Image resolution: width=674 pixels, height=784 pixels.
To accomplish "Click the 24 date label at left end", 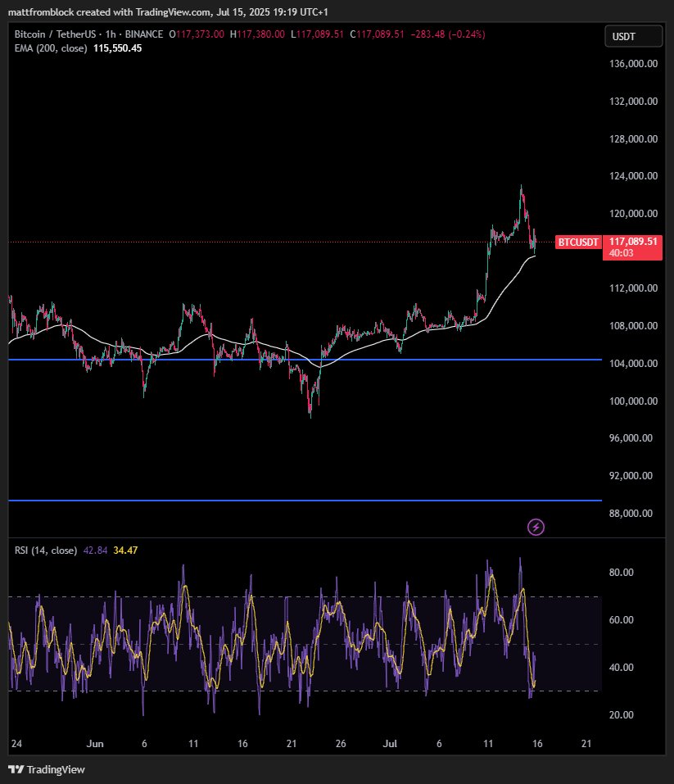I will tap(16, 744).
